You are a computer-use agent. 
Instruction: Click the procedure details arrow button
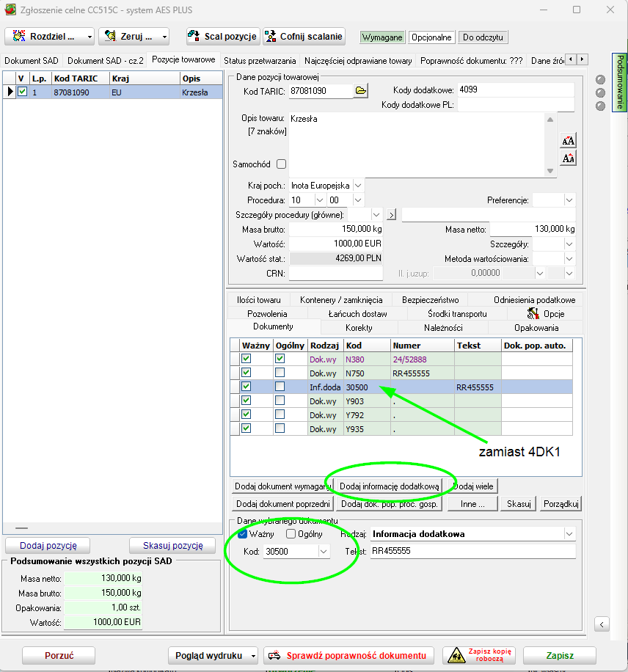click(391, 214)
